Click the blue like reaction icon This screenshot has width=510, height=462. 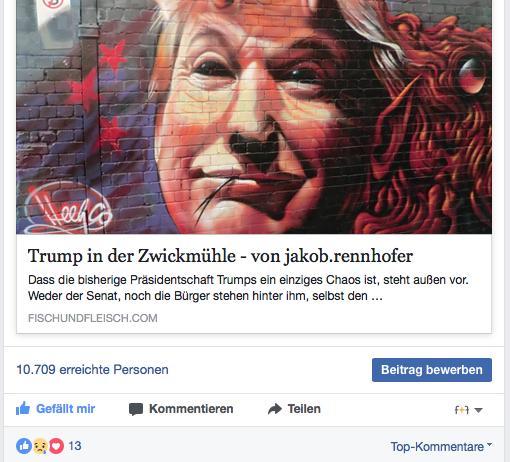(24, 446)
